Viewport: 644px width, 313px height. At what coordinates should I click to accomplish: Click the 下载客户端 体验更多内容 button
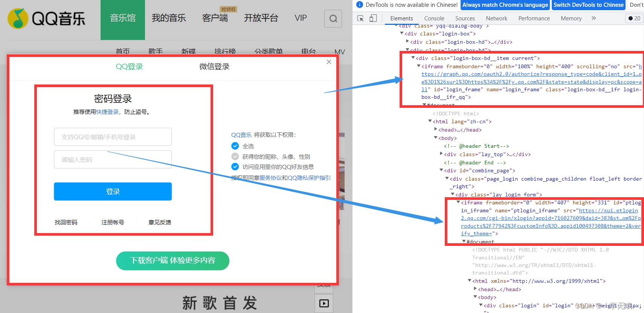[172, 261]
